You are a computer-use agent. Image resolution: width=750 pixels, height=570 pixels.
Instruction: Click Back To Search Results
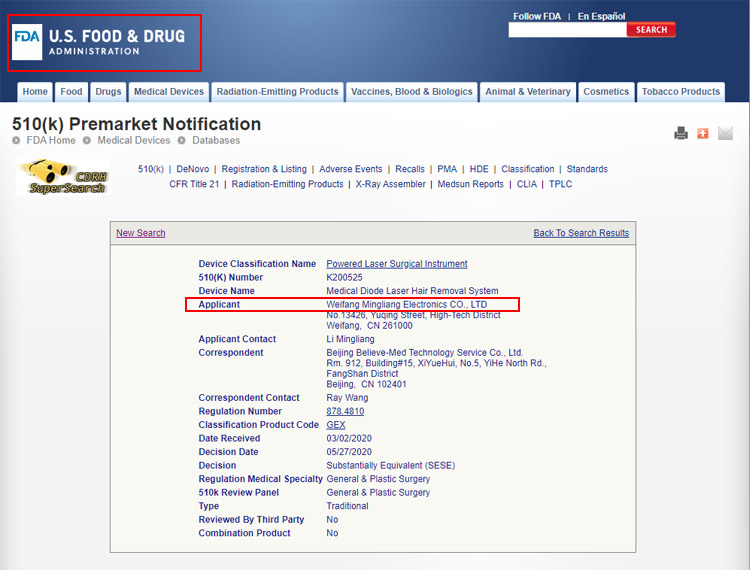pos(581,233)
